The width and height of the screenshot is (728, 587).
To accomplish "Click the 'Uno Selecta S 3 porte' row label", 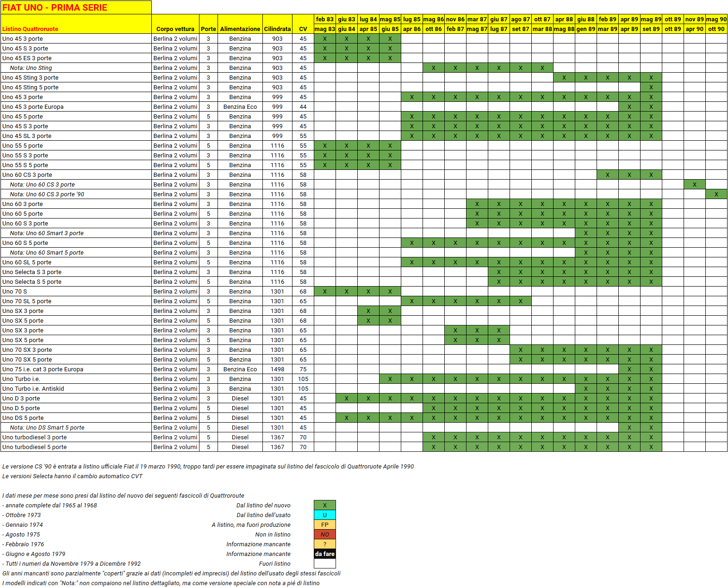I will [x=76, y=272].
